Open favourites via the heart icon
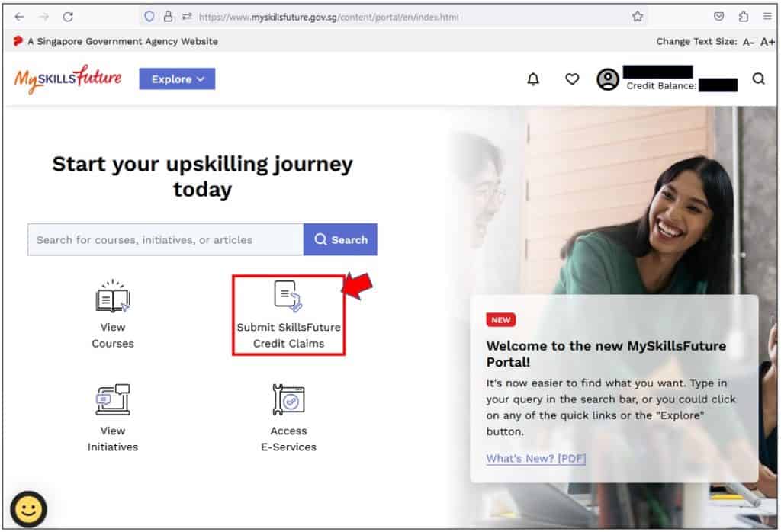Image resolution: width=781 pixels, height=532 pixels. 572,79
